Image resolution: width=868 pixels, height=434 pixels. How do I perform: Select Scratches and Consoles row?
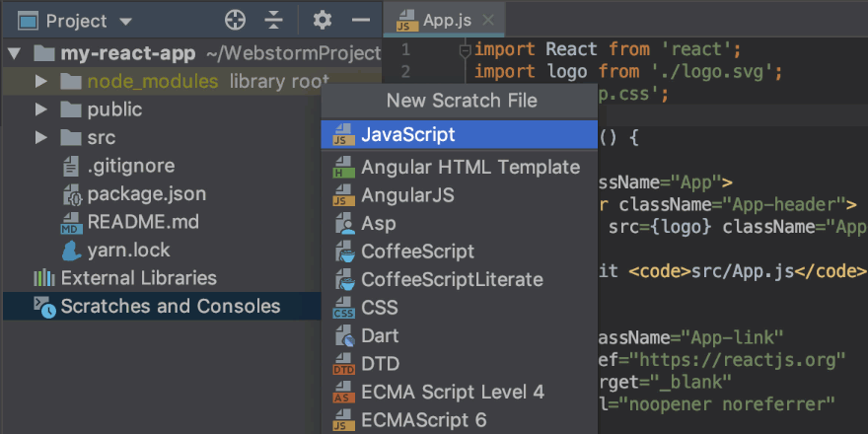pyautogui.click(x=162, y=306)
